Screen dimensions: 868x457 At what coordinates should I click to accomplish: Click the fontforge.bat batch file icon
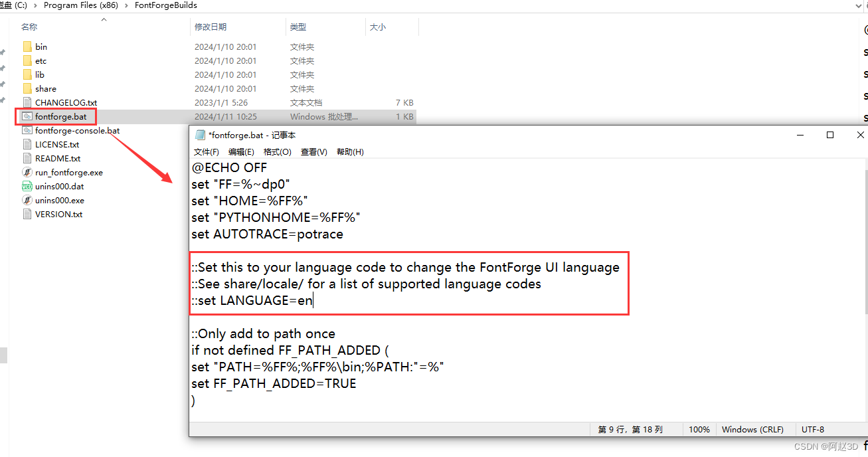[x=27, y=116]
